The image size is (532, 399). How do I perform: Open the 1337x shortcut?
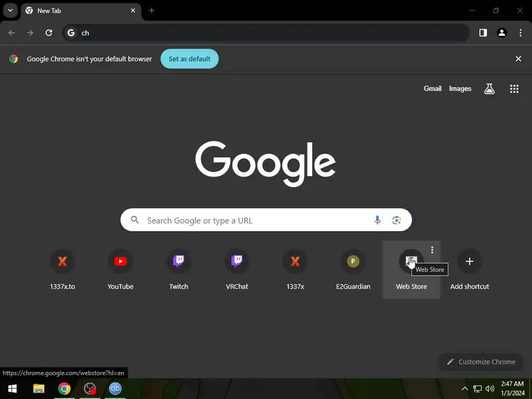pyautogui.click(x=295, y=270)
